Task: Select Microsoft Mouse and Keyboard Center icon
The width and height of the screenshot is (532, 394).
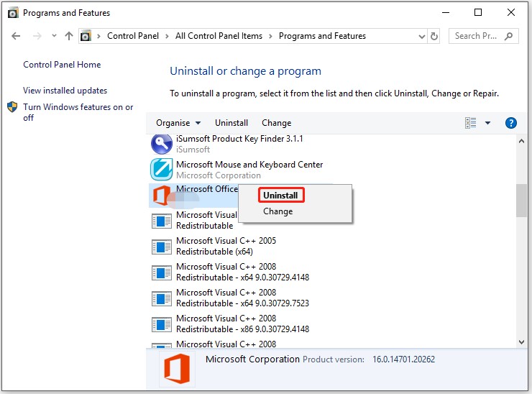Action: 162,170
